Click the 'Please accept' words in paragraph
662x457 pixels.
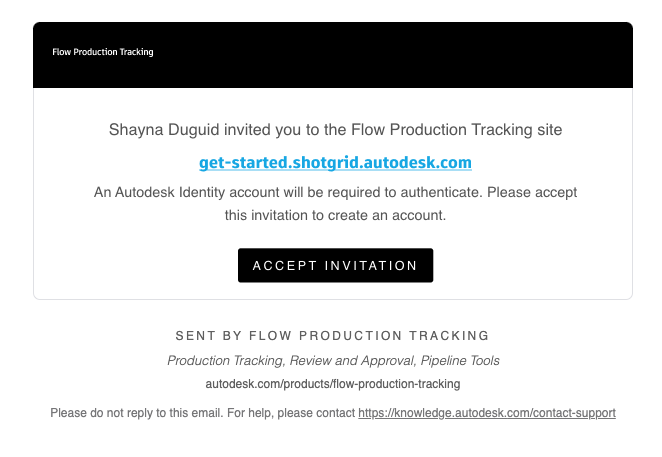click(x=532, y=192)
